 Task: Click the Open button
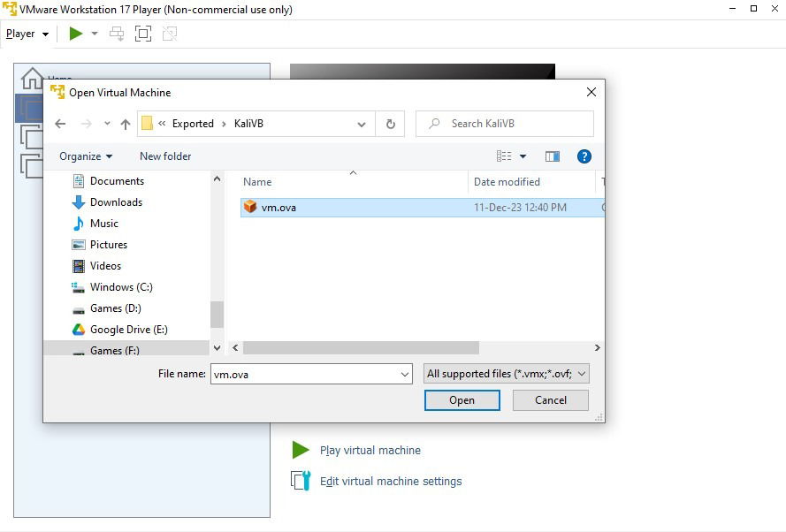click(462, 399)
